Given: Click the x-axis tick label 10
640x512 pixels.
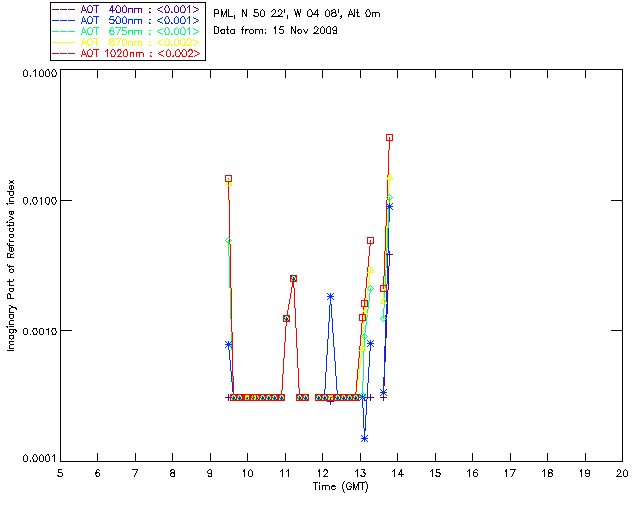Looking at the screenshot, I should (247, 473).
